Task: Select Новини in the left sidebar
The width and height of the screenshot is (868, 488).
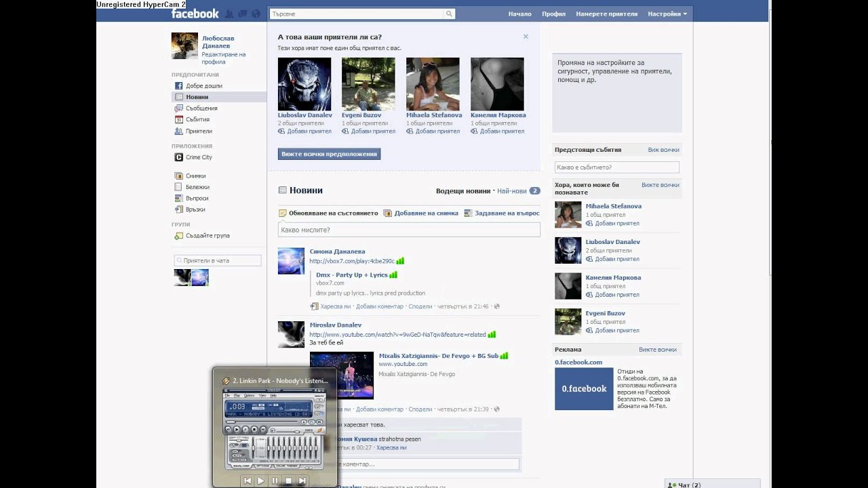Action: pos(219,97)
